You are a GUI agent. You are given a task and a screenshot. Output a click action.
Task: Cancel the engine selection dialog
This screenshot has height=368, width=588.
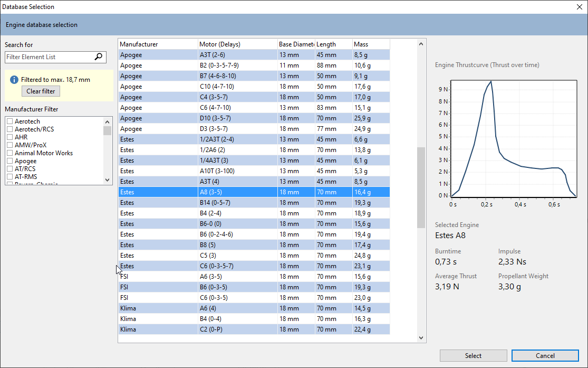545,356
